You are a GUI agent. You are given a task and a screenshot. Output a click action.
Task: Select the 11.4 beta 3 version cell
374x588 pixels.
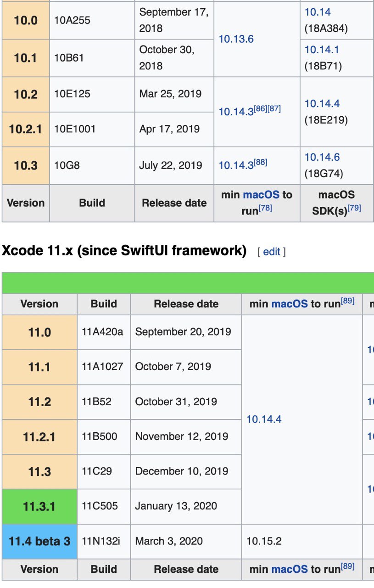tap(39, 541)
